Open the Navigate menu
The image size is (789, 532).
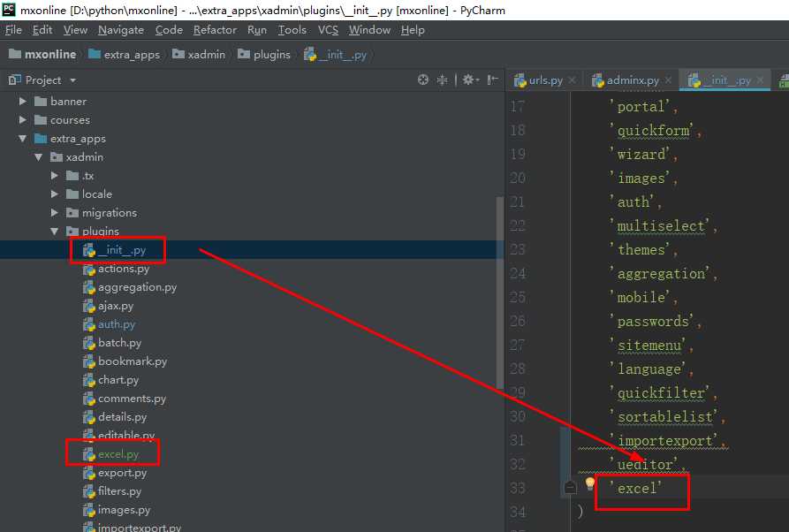[121, 30]
